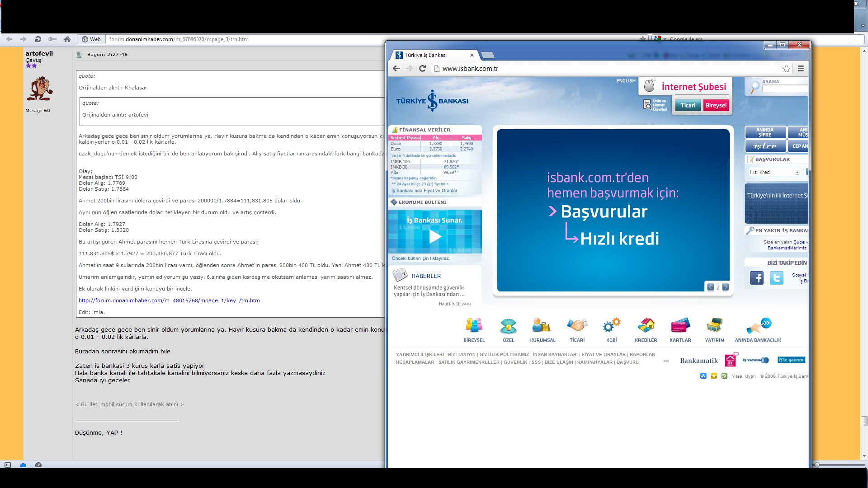The width and height of the screenshot is (868, 488).
Task: Click the Bankamatik footer logo
Action: 698,361
